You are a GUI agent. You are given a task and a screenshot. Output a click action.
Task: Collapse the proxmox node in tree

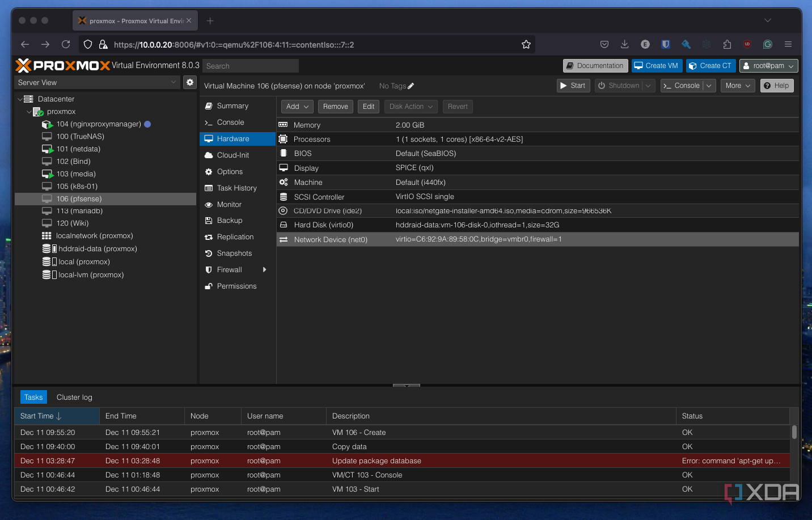click(29, 112)
